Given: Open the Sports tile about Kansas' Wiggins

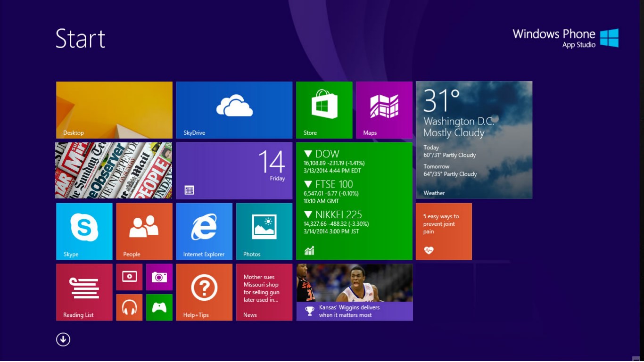Looking at the screenshot, I should click(355, 292).
